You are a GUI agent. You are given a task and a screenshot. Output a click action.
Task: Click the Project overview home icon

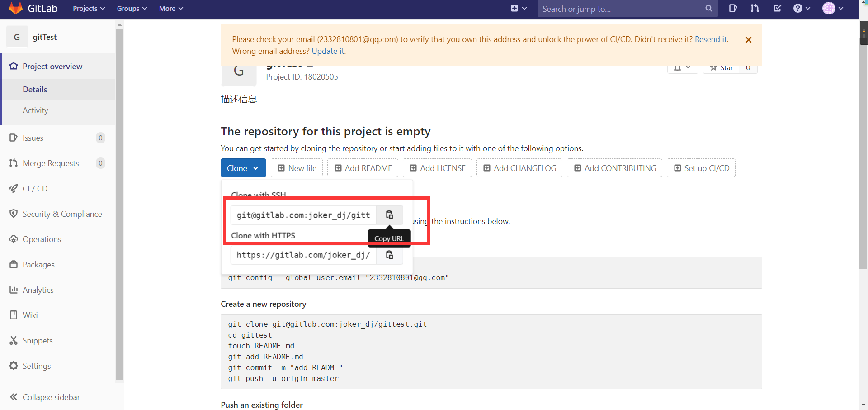tap(14, 66)
